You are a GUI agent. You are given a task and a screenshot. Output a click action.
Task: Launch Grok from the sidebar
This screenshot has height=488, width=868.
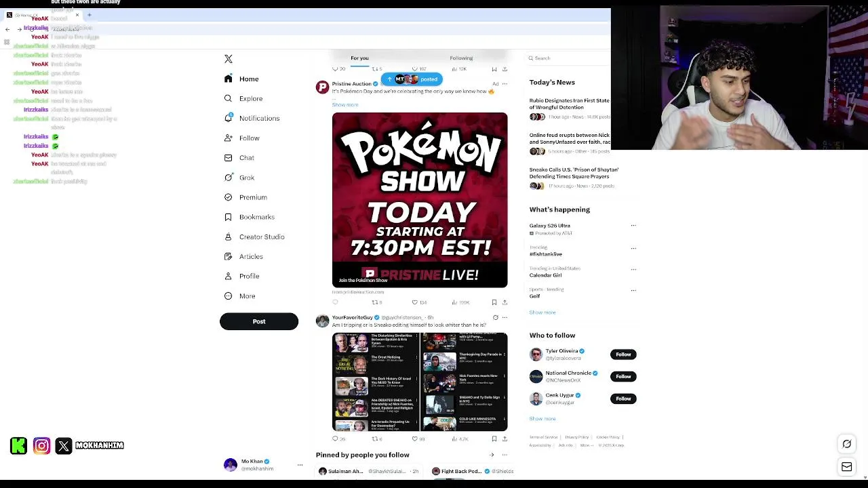click(x=239, y=178)
